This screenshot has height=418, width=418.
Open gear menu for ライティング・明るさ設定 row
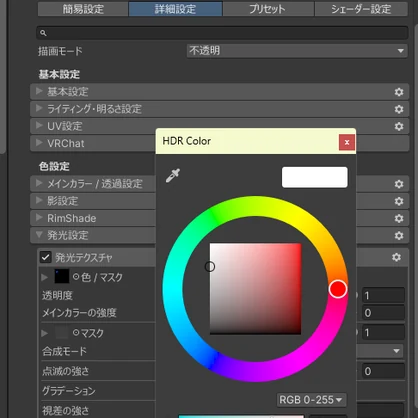coord(399,109)
